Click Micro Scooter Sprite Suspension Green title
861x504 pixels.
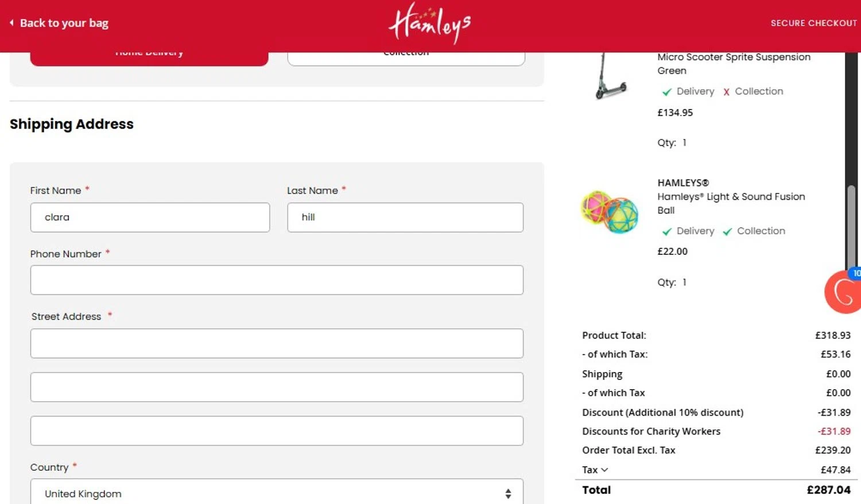point(734,64)
